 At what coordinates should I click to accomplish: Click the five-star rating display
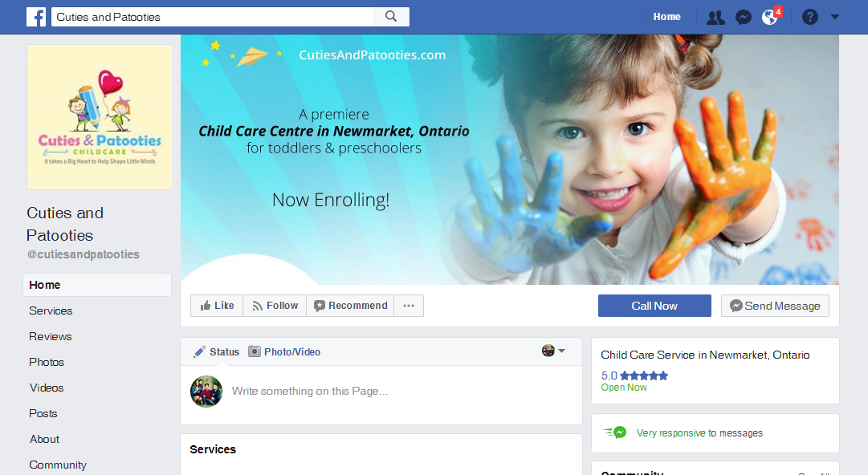643,376
